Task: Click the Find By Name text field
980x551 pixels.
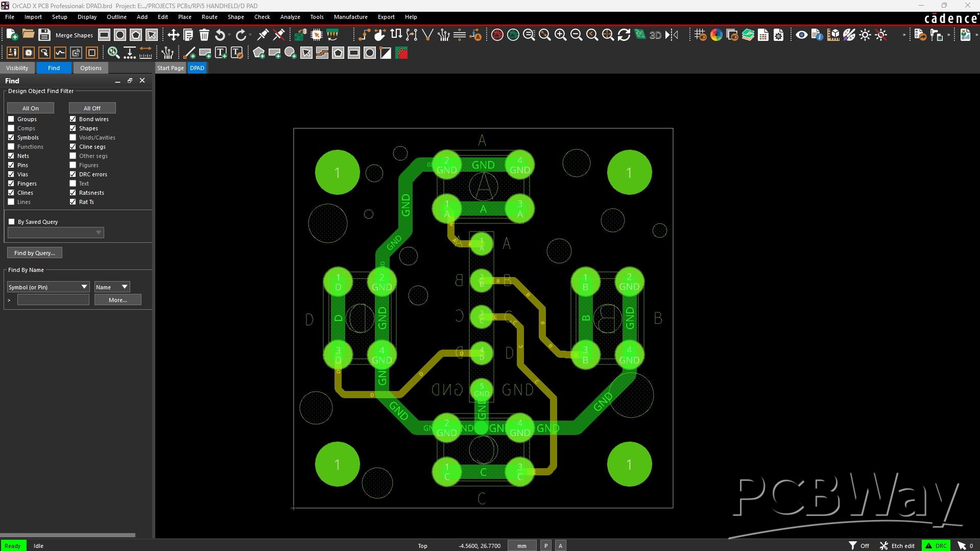Action: point(53,300)
